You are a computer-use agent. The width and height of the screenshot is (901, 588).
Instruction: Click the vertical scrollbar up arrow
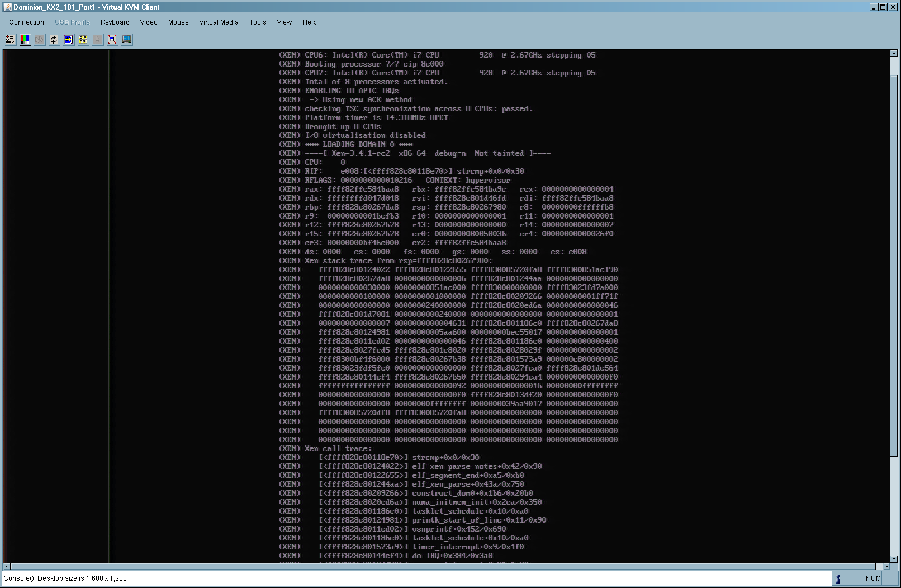(x=894, y=54)
